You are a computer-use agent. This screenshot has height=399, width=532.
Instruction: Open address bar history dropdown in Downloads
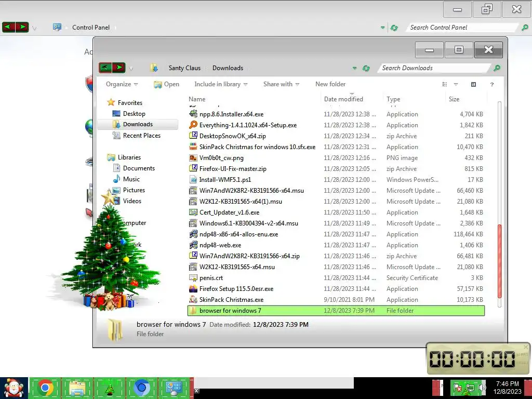(354, 68)
